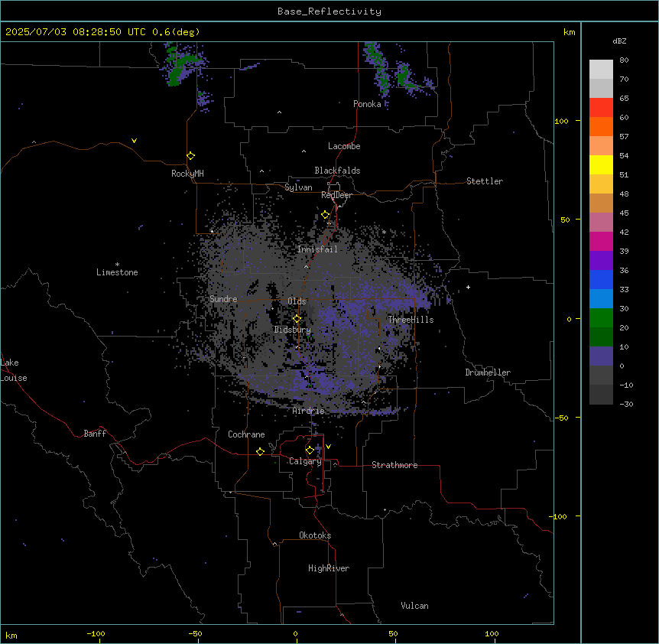The image size is (659, 644).
Task: Click the -50 tick label on right y-axis
Action: click(561, 418)
